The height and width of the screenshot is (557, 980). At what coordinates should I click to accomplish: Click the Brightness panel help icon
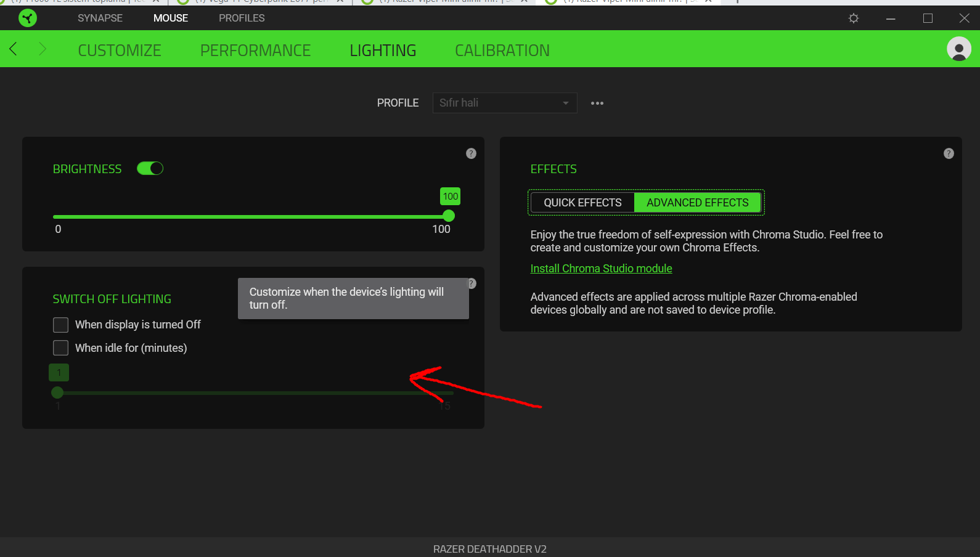click(471, 153)
